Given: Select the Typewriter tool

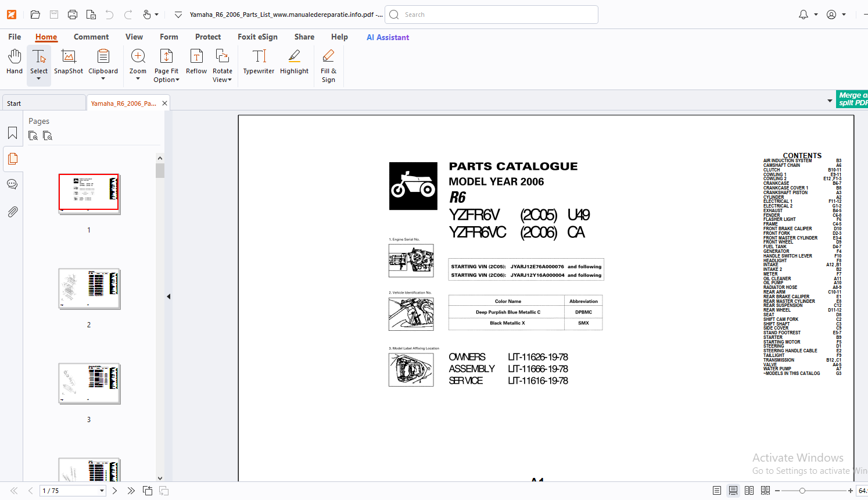Looking at the screenshot, I should [259, 62].
